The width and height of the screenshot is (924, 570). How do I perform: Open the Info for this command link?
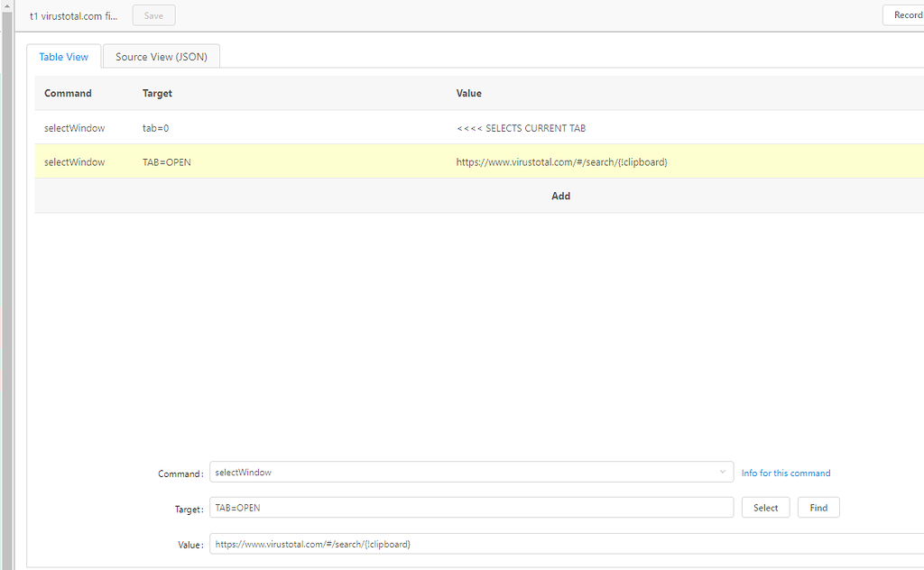click(786, 473)
